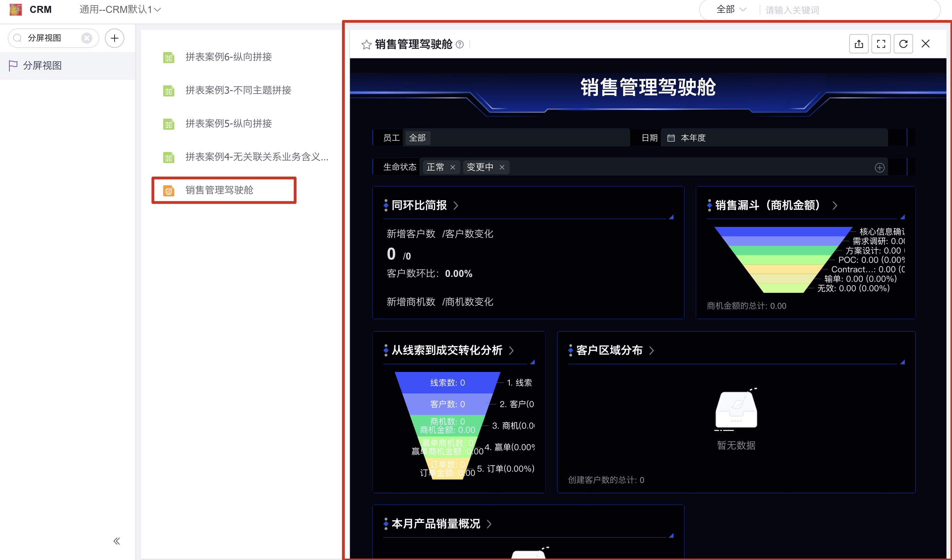Click the help question mark icon
This screenshot has width=952, height=560.
tap(460, 44)
